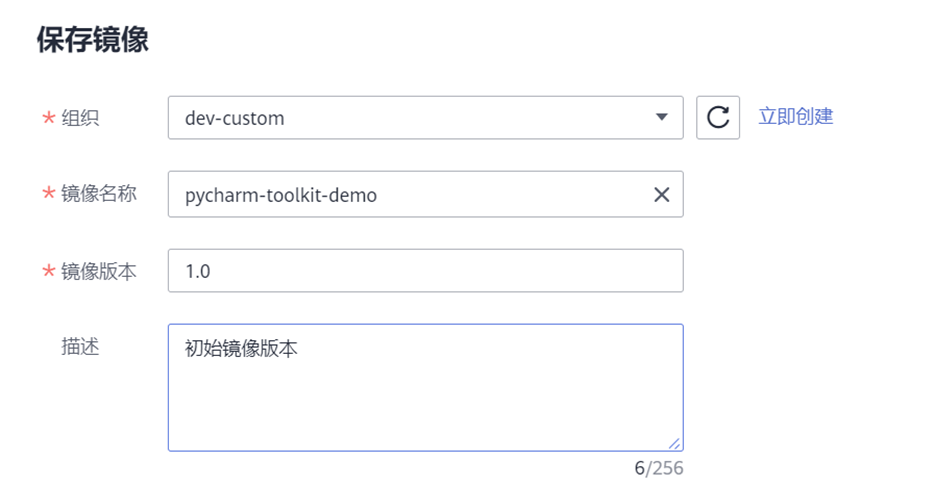Click the required asterisk beside 镜像版本
Image resolution: width=935 pixels, height=487 pixels.
tap(48, 272)
